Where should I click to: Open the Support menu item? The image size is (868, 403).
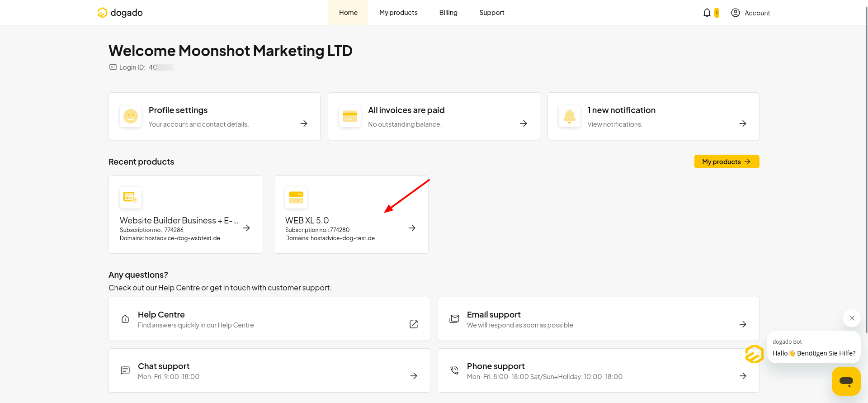tap(492, 13)
